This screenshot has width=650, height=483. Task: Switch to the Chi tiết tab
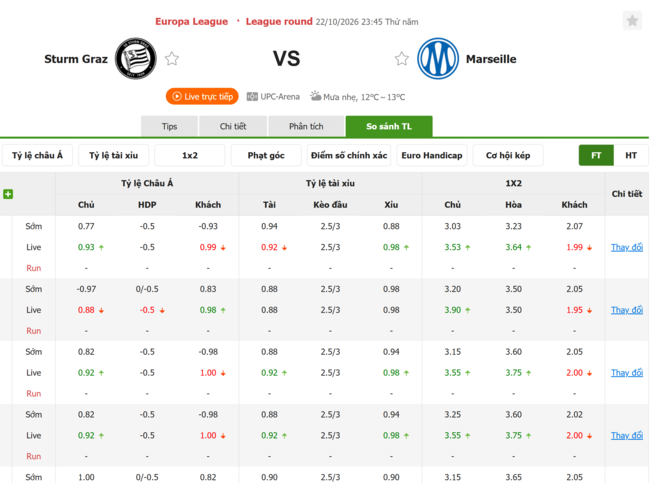click(233, 126)
